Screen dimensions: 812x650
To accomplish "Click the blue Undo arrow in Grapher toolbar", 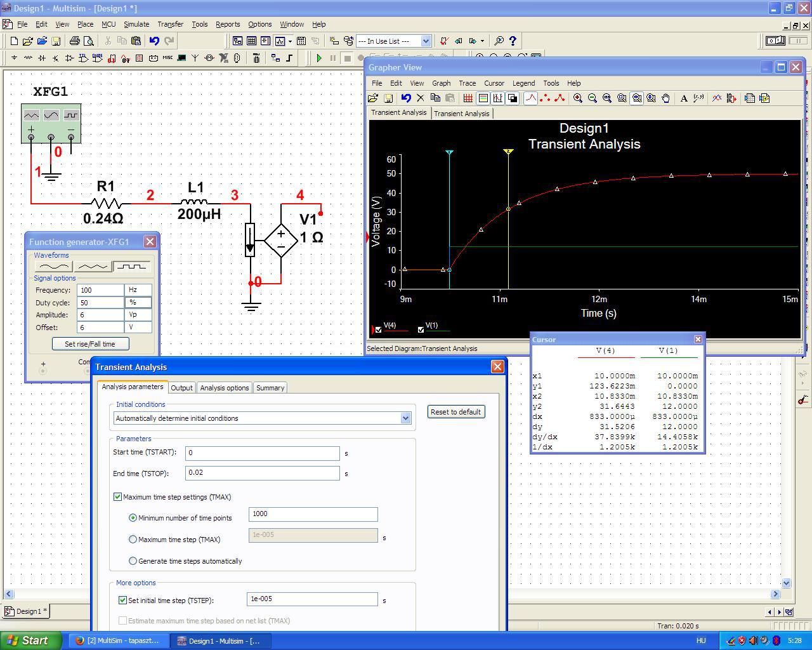I will click(406, 98).
